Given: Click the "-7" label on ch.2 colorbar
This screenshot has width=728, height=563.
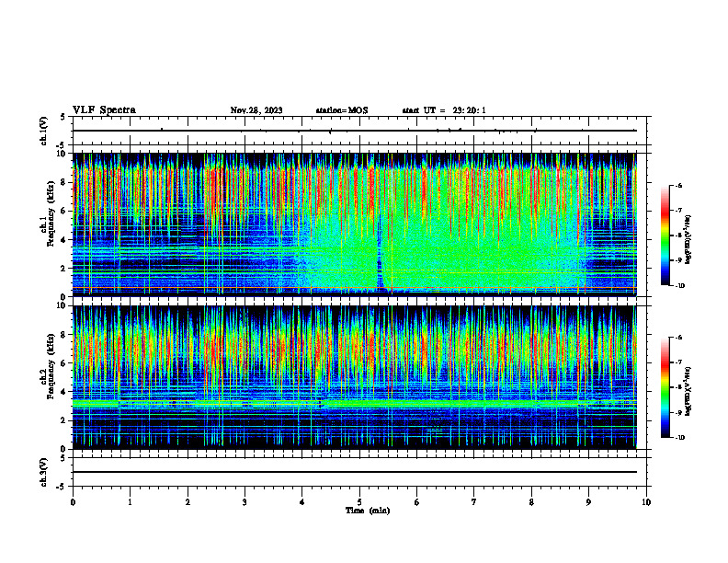Looking at the screenshot, I should (678, 362).
